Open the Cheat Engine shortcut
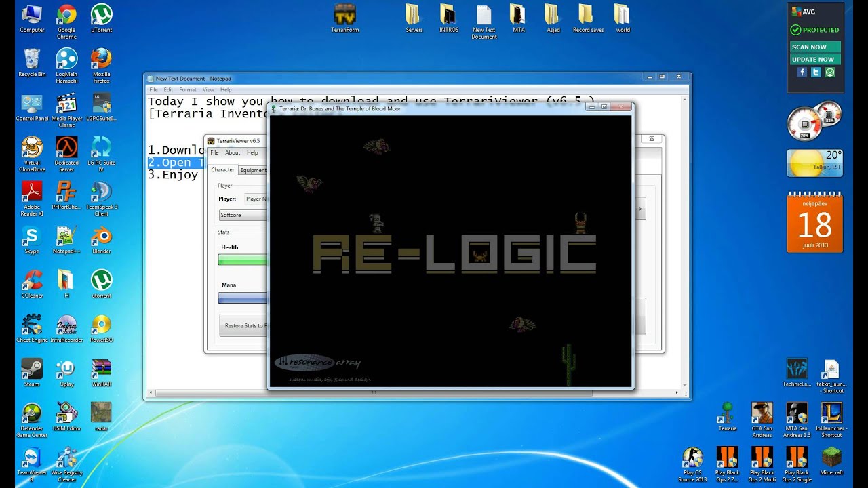Screen dimensions: 868x488 point(32,329)
